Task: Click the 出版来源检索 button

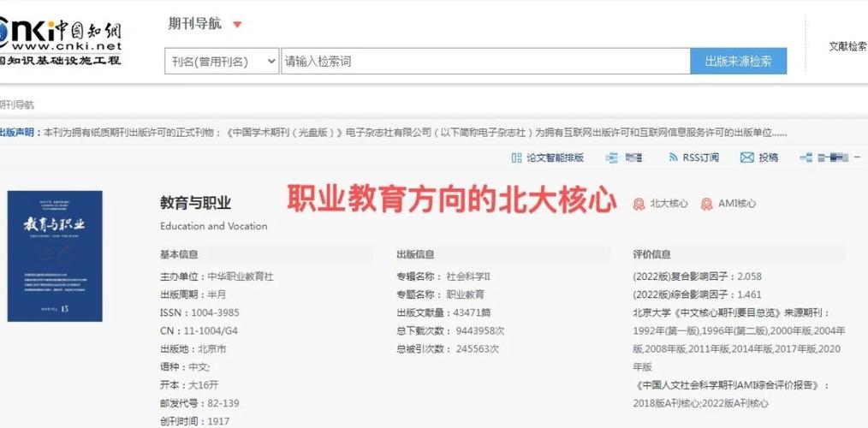Action: click(738, 62)
